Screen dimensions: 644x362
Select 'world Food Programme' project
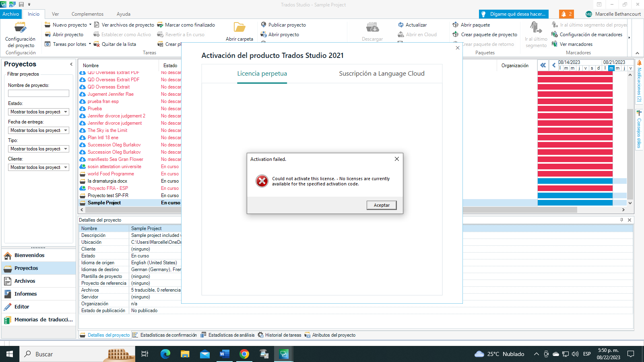[111, 174]
